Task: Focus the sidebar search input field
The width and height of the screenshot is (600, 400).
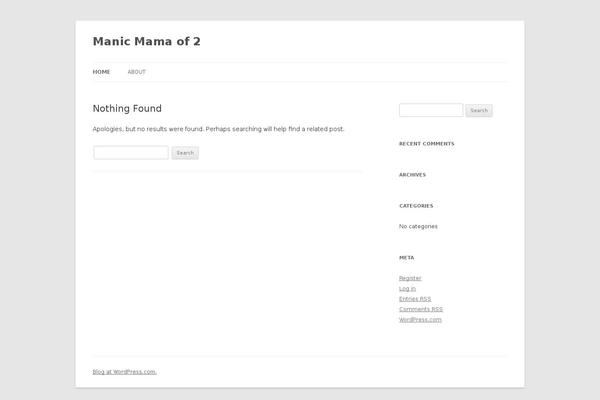Action: (431, 110)
